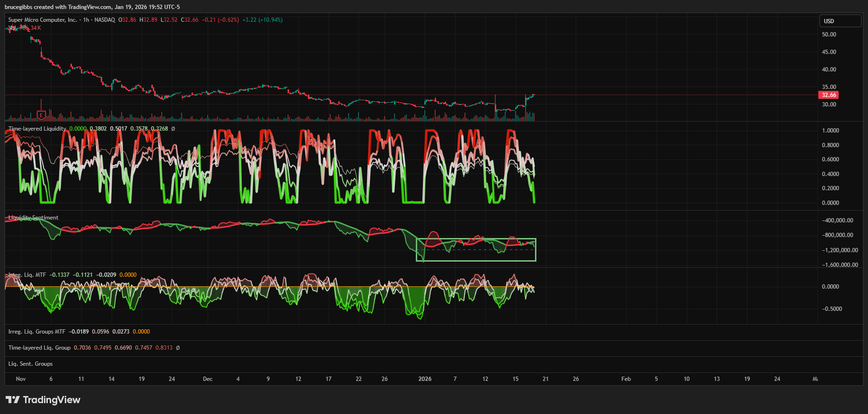Viewport: 868px width, 414px height.
Task: Expand the Irreg. Liq. Groups MTF pane
Action: [x=37, y=332]
